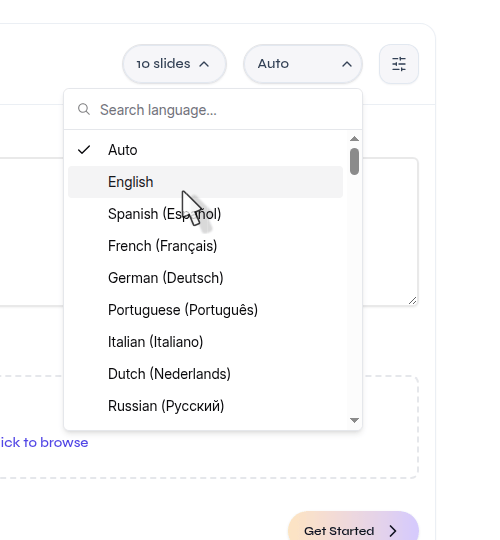This screenshot has height=540, width=500.
Task: Click the list scrollbar down arrow
Action: coord(354,420)
